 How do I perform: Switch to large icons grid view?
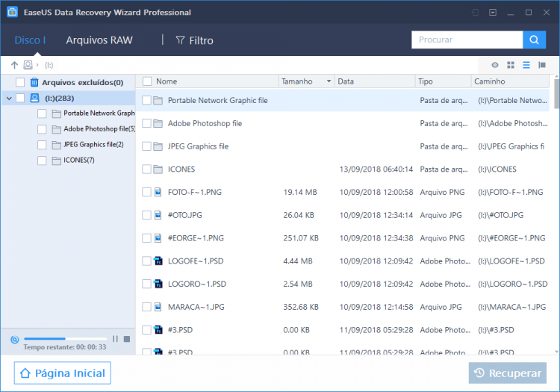pyautogui.click(x=511, y=65)
